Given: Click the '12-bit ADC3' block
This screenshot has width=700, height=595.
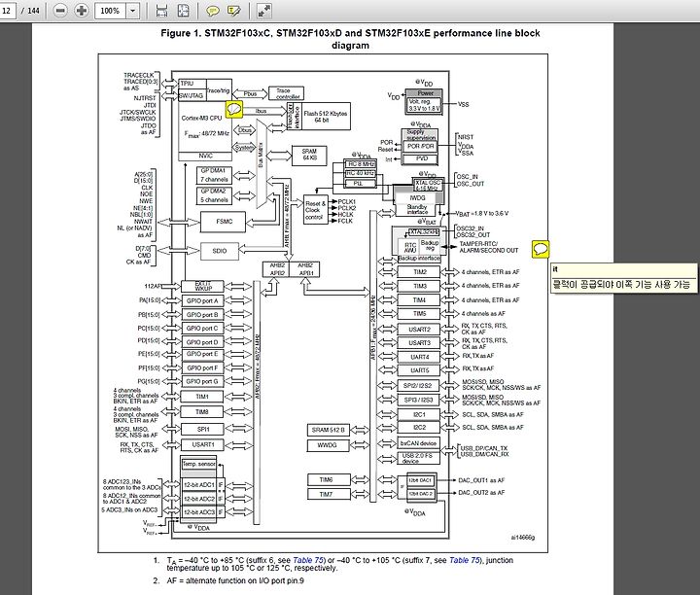Looking at the screenshot, I should pos(198,512).
